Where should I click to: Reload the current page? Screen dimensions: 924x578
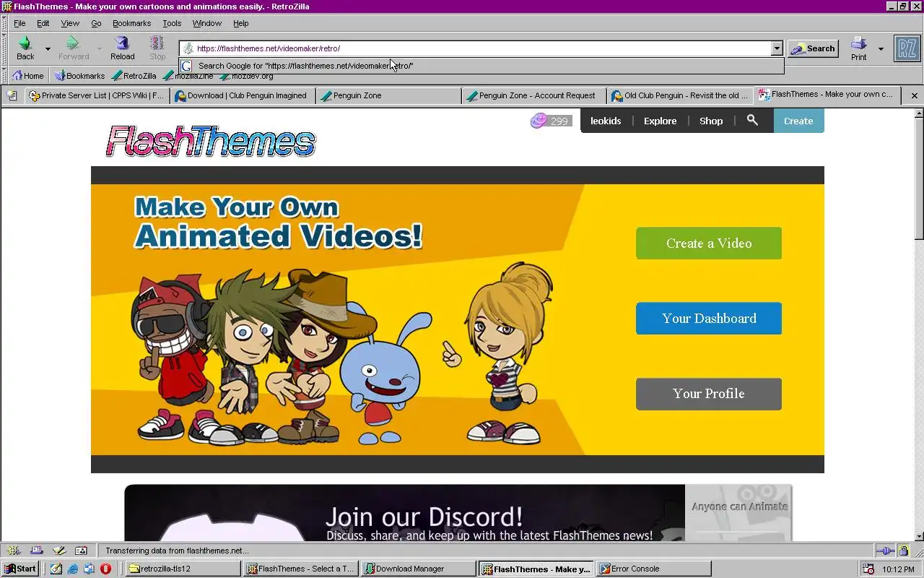click(122, 48)
